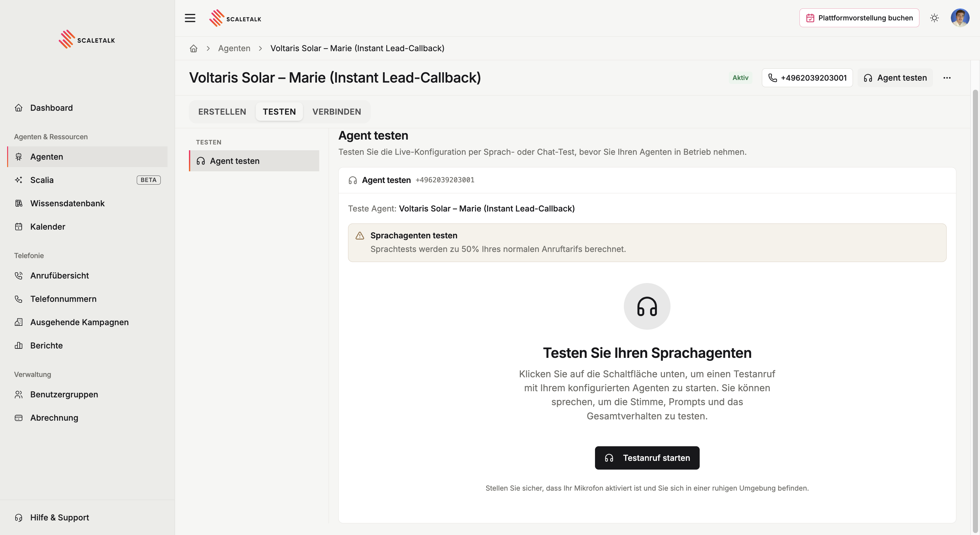Open the user avatar profile menu

pos(960,18)
